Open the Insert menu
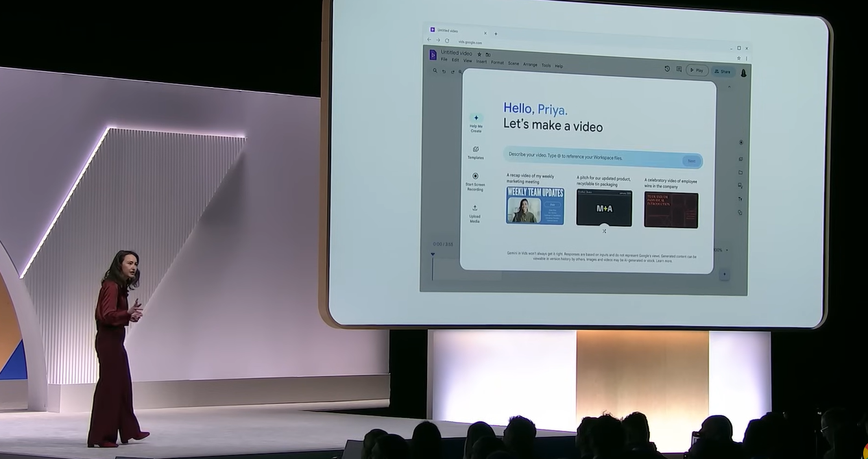The image size is (868, 459). coord(481,62)
